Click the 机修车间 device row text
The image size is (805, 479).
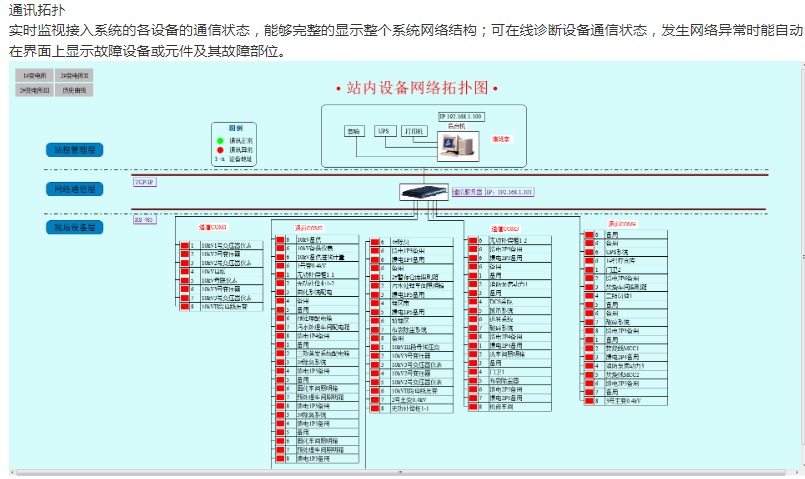[502, 407]
